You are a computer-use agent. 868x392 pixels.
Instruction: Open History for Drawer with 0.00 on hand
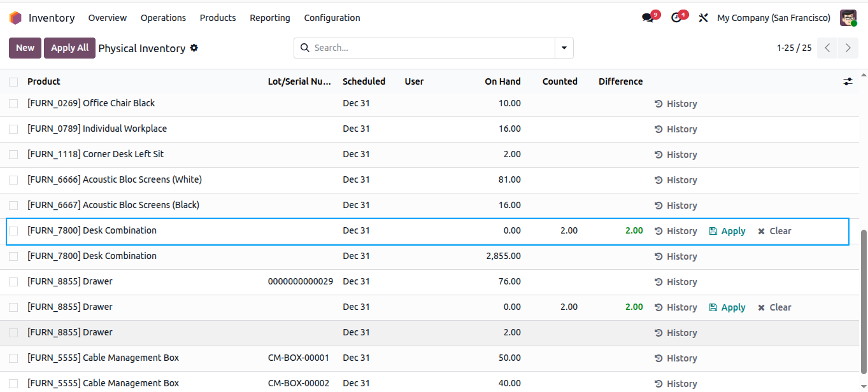point(676,307)
